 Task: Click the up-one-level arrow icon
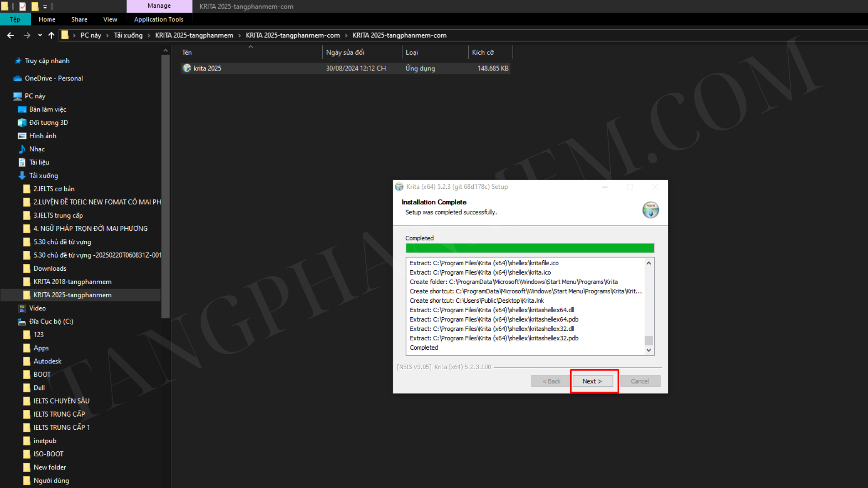[51, 35]
